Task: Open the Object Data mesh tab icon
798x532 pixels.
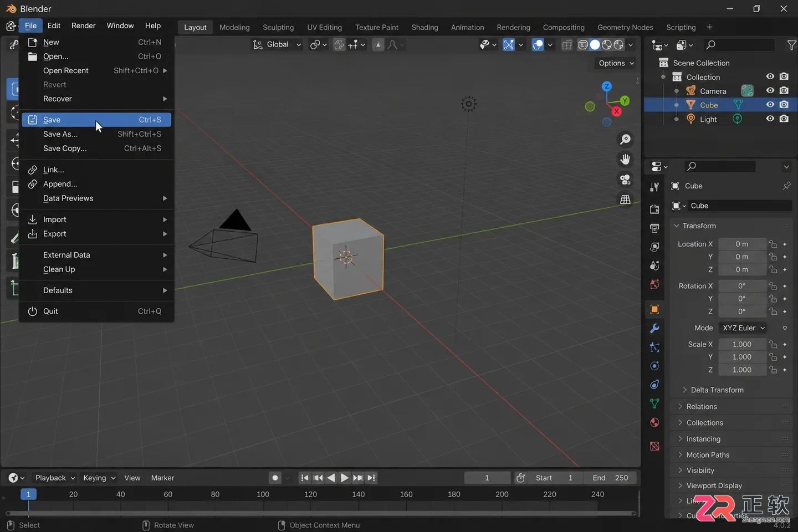Action: pos(654,403)
